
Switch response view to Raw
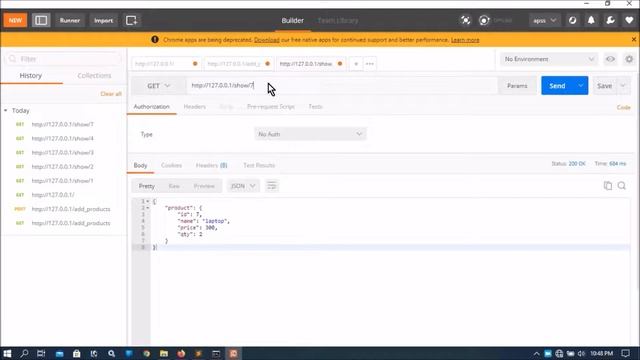174,186
